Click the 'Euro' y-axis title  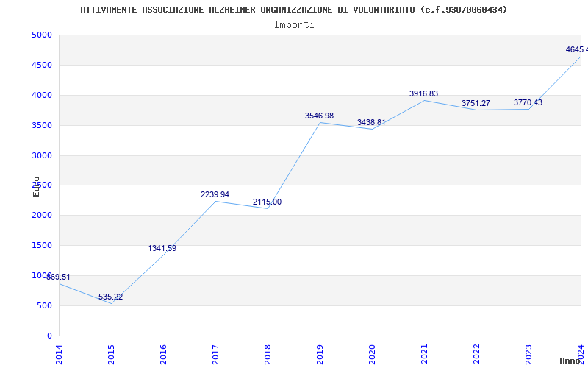(36, 186)
